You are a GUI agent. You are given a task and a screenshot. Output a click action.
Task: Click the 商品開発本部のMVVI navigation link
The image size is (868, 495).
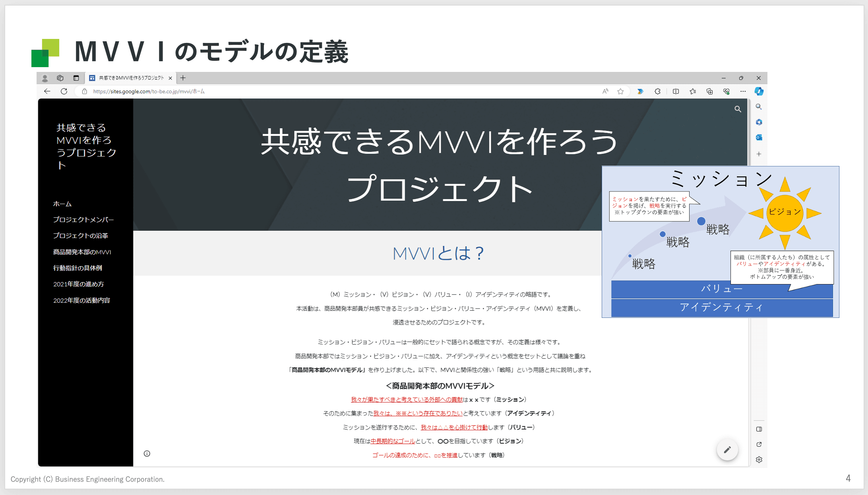[82, 252]
